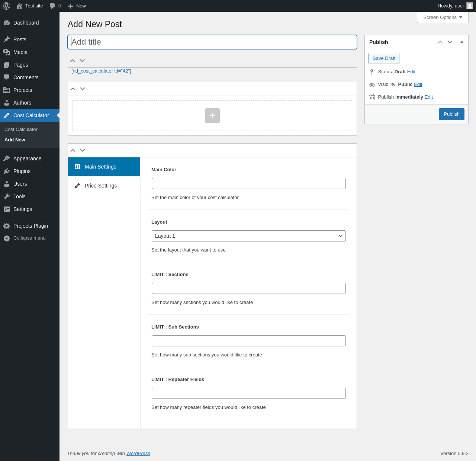Screen dimensions: 476x461
Task: Move the add-block metabox up
Action: [x=73, y=89]
